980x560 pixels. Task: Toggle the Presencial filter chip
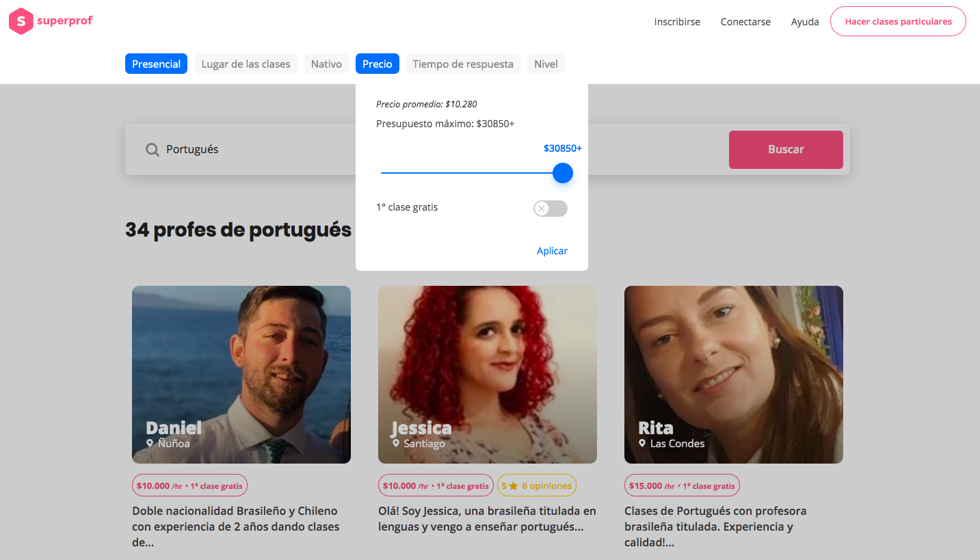pyautogui.click(x=156, y=64)
